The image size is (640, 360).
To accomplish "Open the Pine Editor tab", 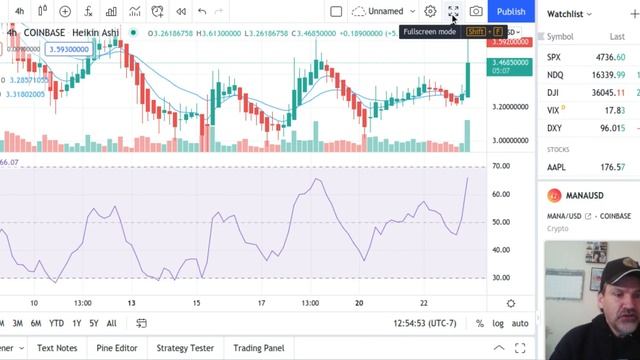I will click(117, 348).
